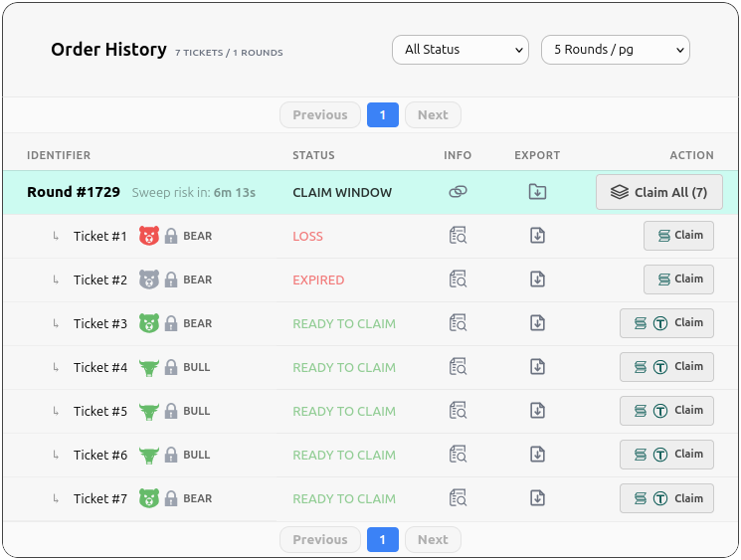Select page 1 in bottom pagination
The height and width of the screenshot is (560, 741).
click(383, 539)
